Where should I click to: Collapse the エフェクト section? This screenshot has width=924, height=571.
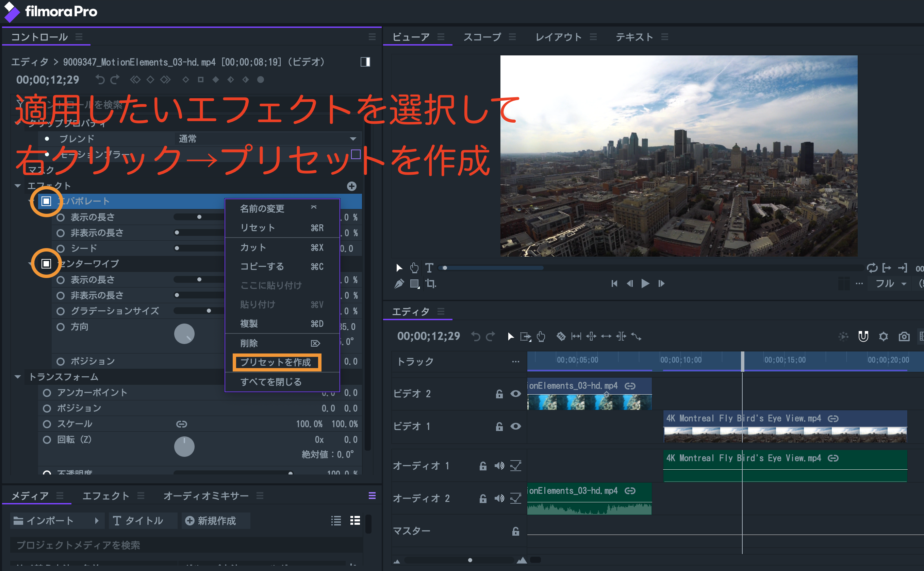coord(17,186)
